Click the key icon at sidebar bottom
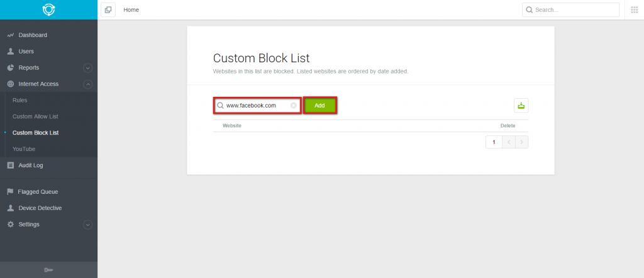The image size is (644, 278). pos(48,270)
